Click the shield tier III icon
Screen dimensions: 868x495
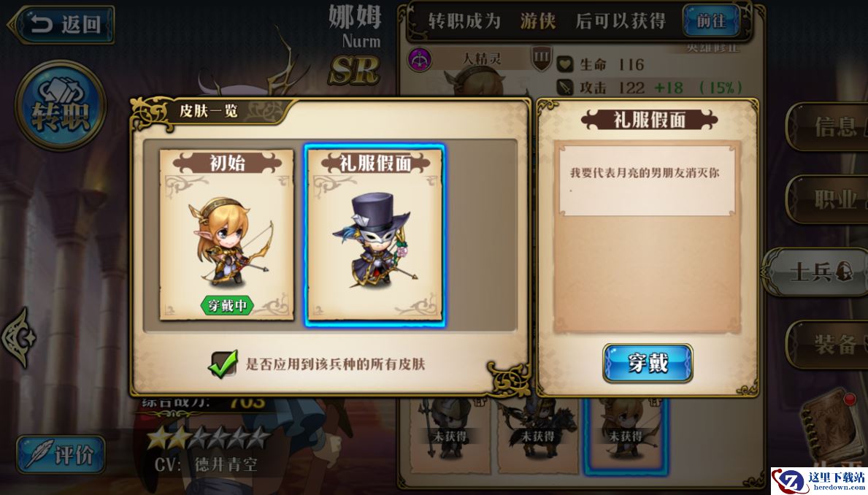(542, 58)
